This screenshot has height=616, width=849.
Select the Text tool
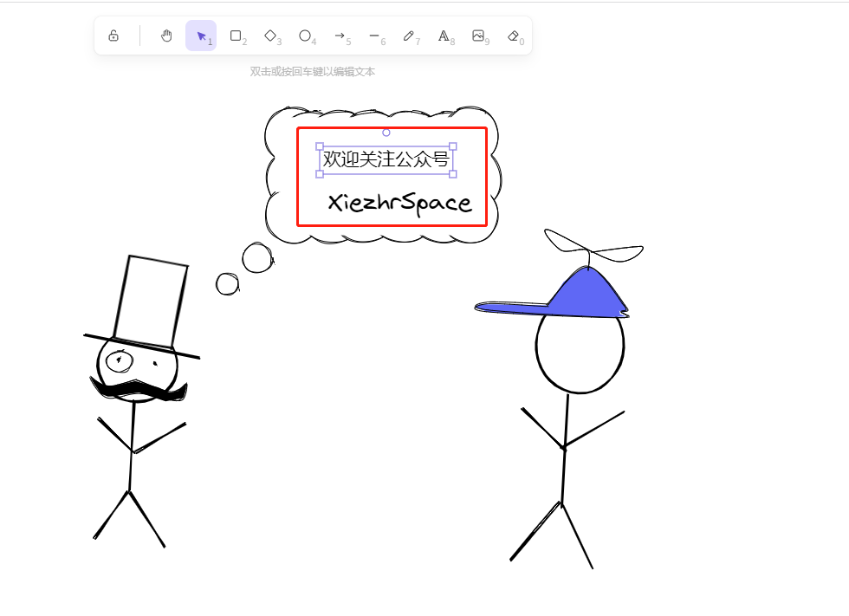tap(444, 36)
